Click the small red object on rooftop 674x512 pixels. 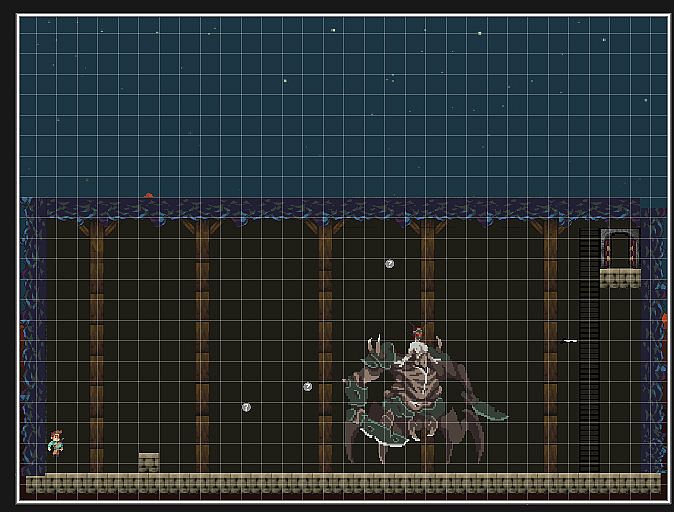[149, 196]
